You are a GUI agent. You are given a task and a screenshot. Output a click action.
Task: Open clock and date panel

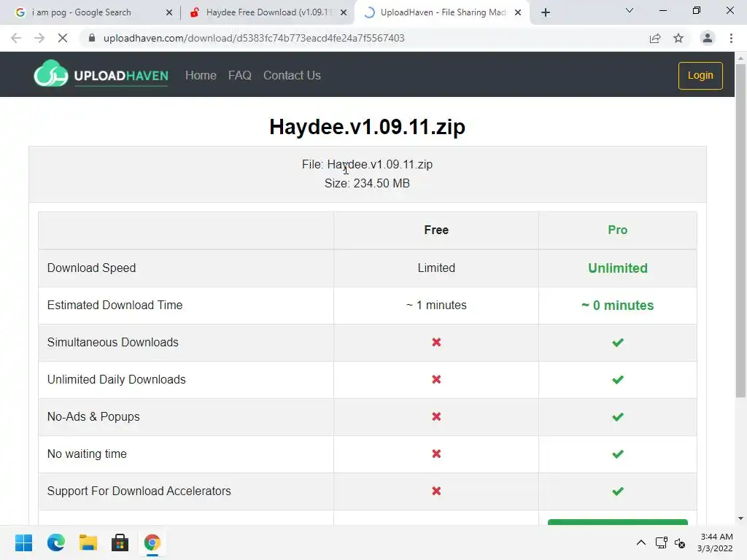tap(715, 542)
